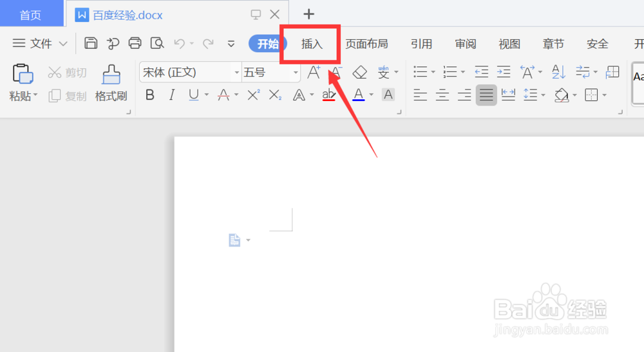Decrease paragraph indent
Image resolution: width=644 pixels, height=352 pixels.
[481, 72]
